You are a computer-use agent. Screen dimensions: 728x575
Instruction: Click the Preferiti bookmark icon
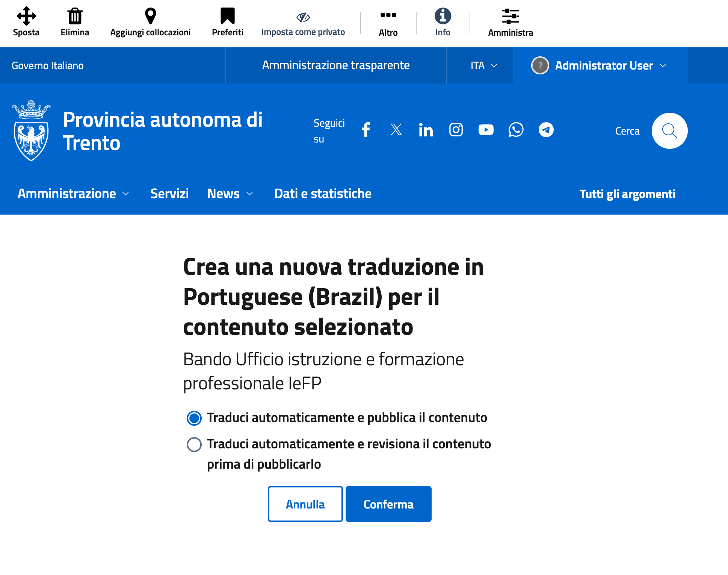point(227,16)
